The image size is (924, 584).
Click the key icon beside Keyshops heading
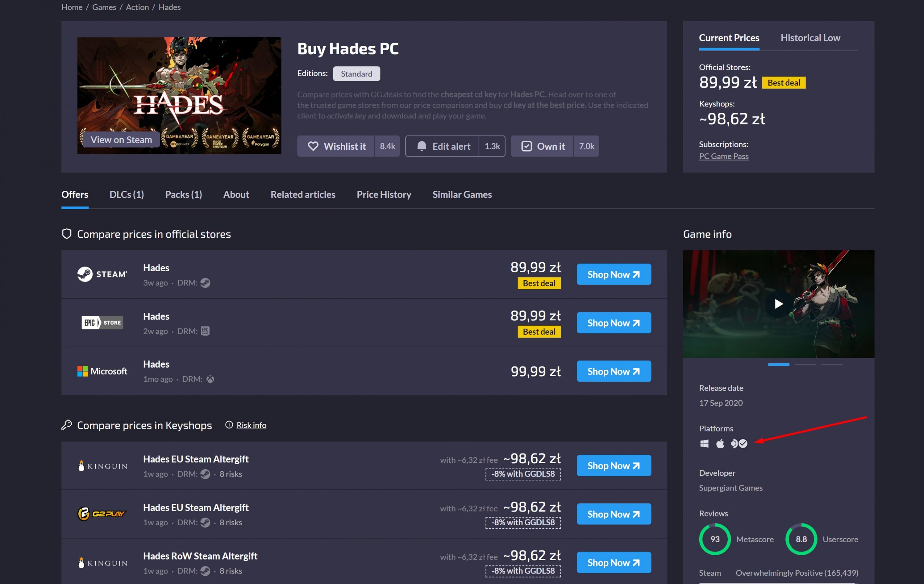pyautogui.click(x=67, y=425)
